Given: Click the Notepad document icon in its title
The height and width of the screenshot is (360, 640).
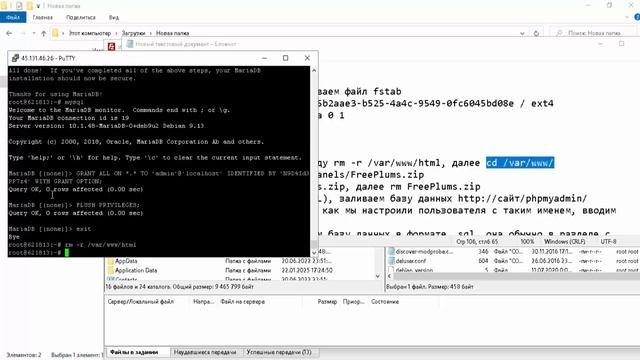Looking at the screenshot, I should coord(130,44).
